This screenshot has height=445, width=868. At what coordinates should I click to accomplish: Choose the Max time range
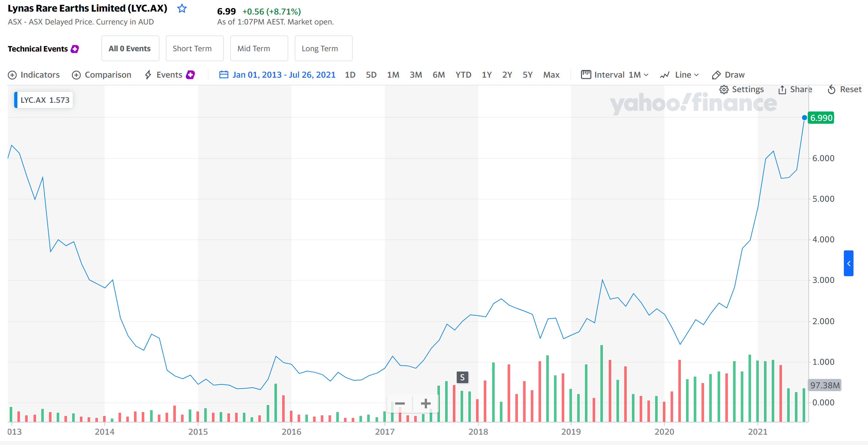point(551,75)
